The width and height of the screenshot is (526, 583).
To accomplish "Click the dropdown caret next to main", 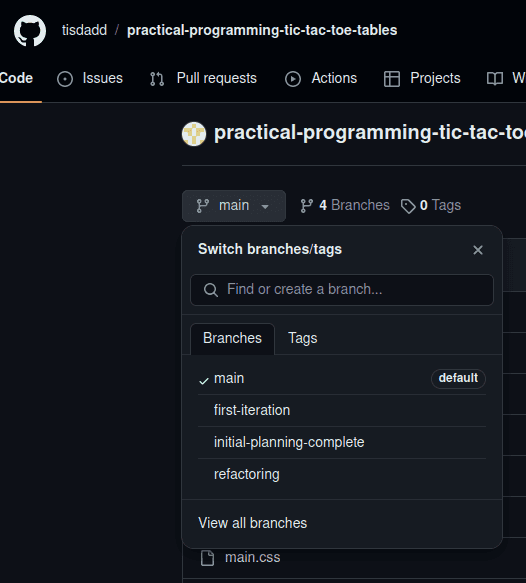I will point(265,206).
